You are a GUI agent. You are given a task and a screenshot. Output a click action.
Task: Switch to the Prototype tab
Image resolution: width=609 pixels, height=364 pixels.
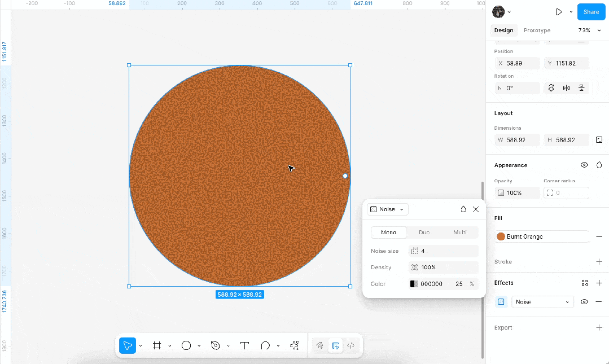tap(537, 30)
